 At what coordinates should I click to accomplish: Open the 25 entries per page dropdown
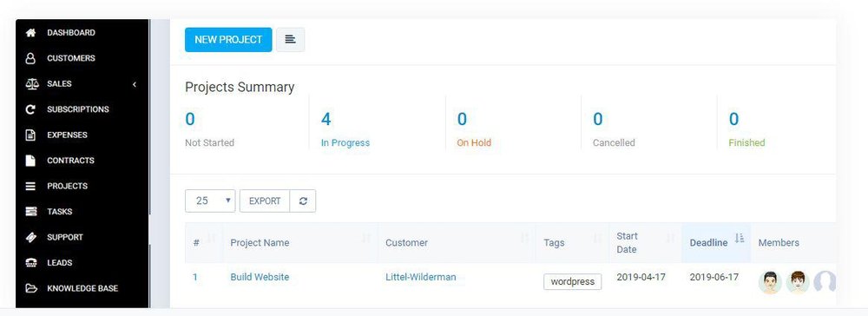(210, 201)
